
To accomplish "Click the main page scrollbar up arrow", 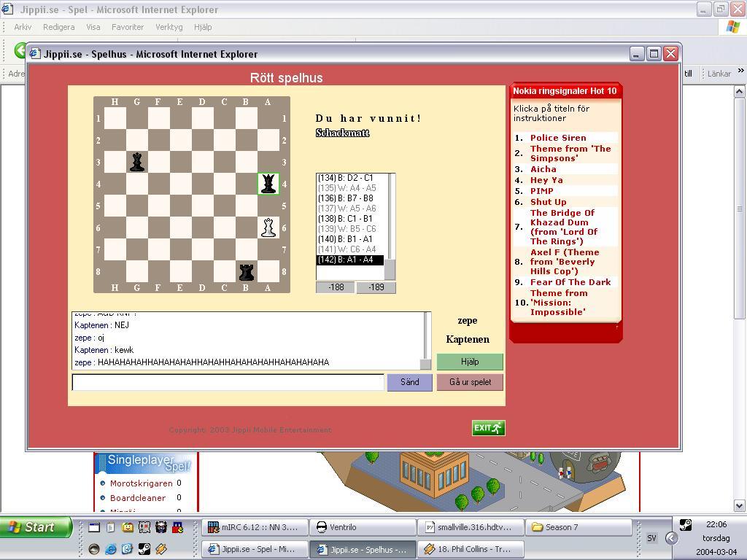I will (740, 91).
